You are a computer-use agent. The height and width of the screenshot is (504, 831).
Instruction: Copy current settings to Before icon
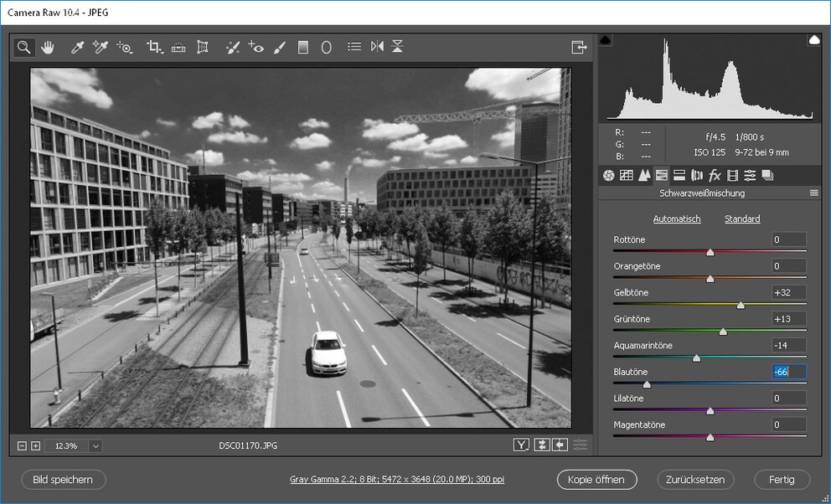click(560, 445)
